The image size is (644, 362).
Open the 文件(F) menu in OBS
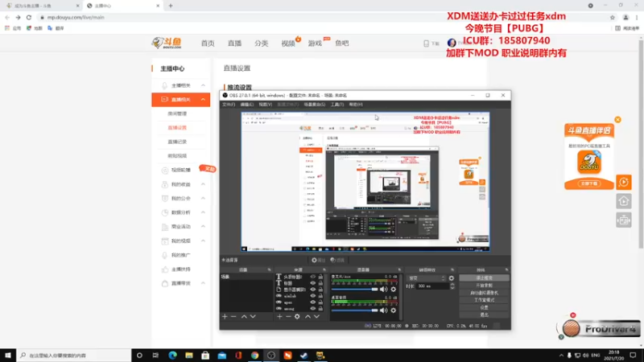click(x=229, y=105)
